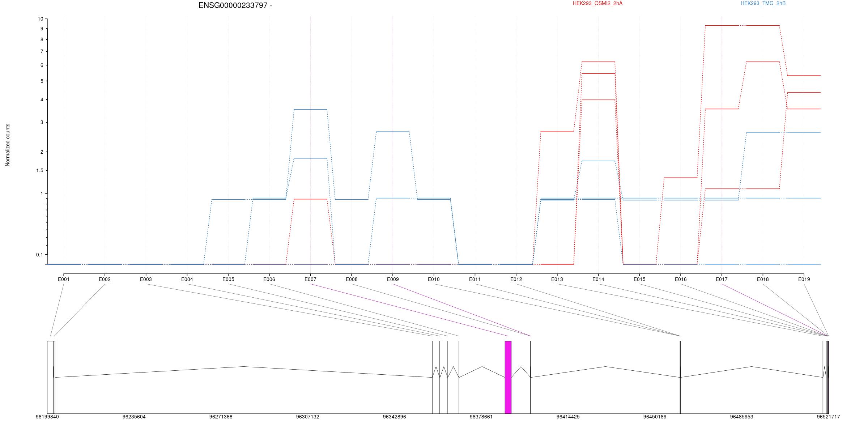Click exon label E016
868x434 pixels.
pos(681,279)
